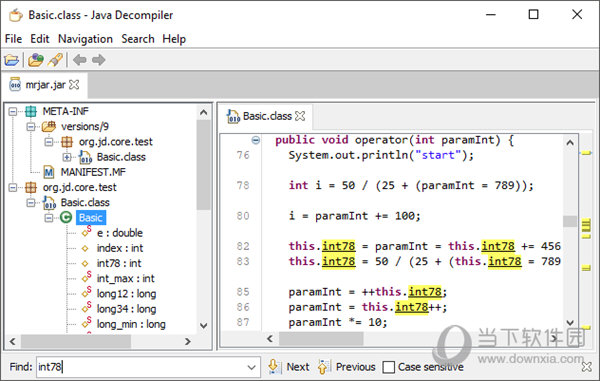Open the Search menu

click(x=138, y=39)
